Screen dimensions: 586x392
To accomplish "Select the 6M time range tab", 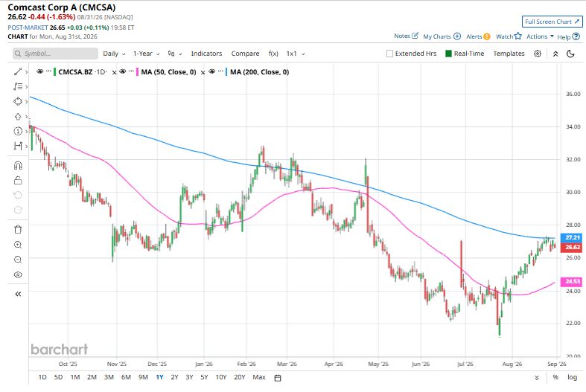I will [x=126, y=377].
